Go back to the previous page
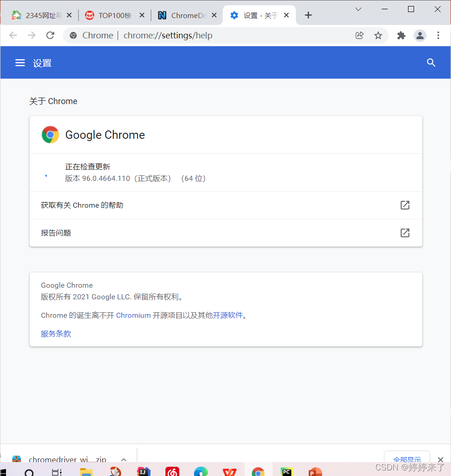 click(13, 35)
